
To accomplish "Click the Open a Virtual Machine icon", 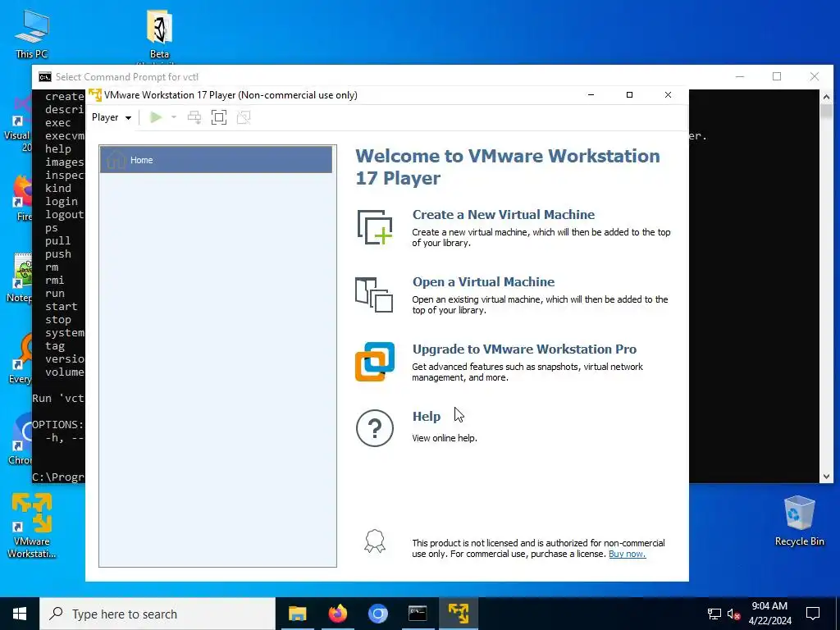I will coord(374,294).
